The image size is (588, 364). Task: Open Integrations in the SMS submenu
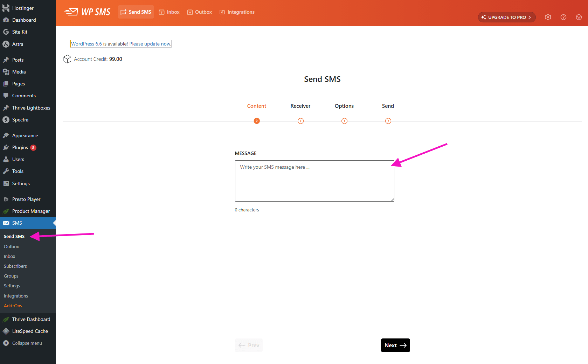16,296
